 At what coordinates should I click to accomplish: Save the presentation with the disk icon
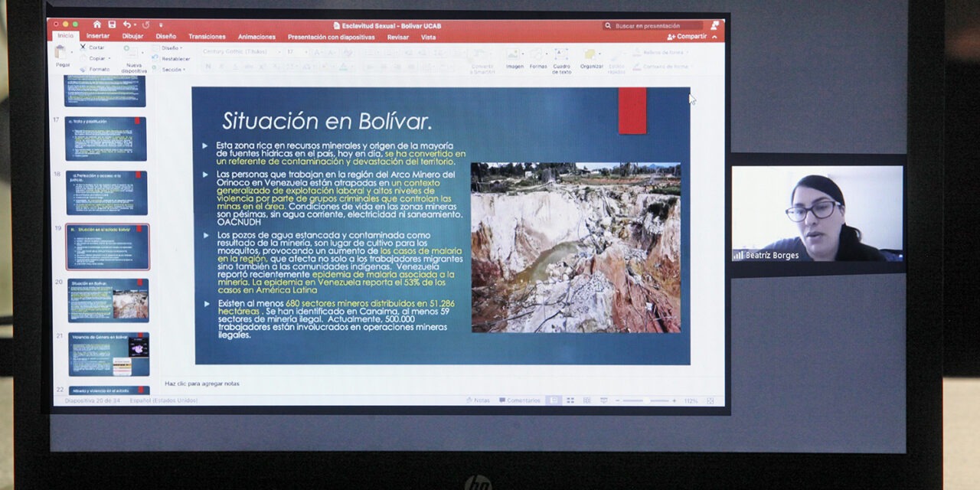[112, 24]
